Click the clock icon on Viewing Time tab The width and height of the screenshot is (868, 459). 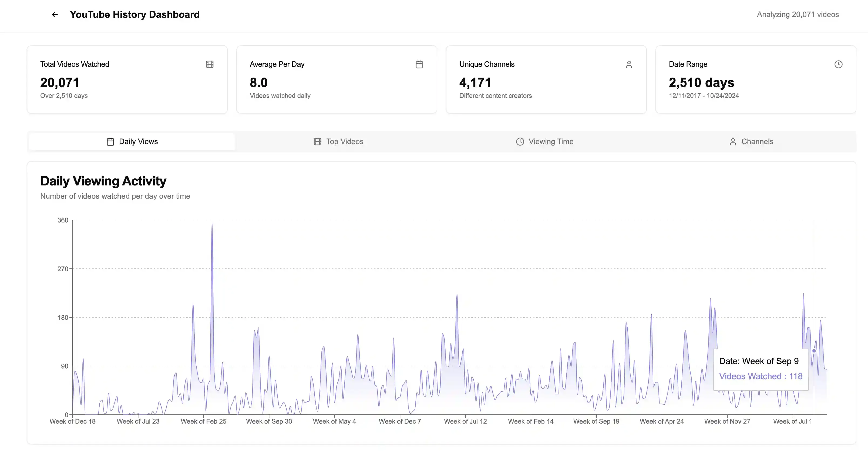[x=520, y=142]
